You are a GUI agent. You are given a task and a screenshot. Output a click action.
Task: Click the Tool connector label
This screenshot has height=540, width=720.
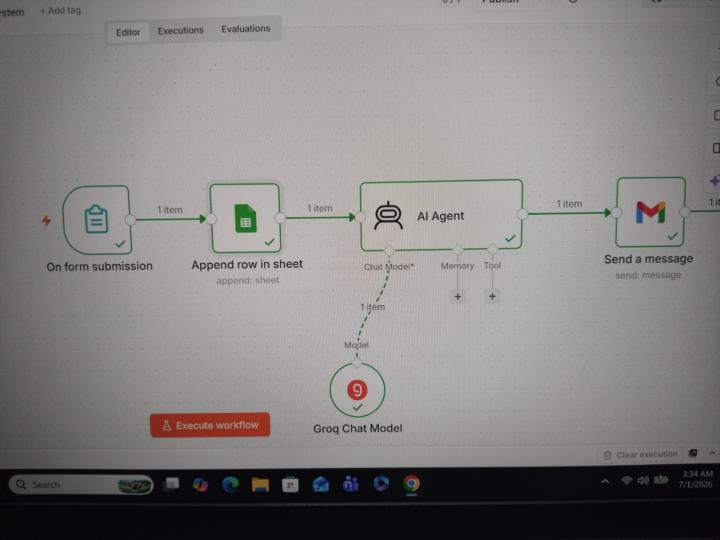pos(492,265)
